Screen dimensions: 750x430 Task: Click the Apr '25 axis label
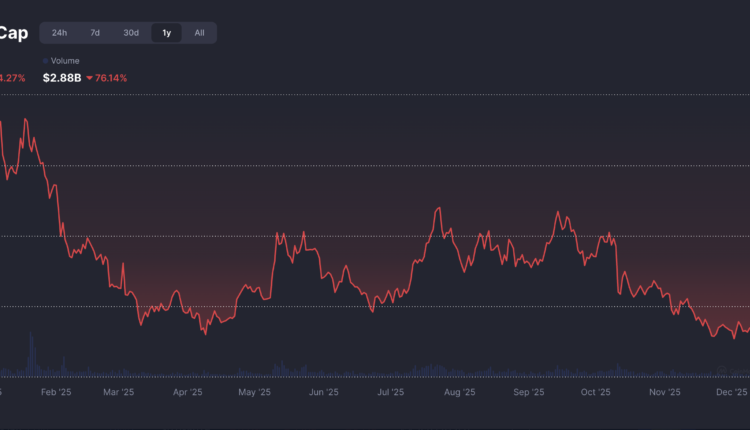(187, 393)
